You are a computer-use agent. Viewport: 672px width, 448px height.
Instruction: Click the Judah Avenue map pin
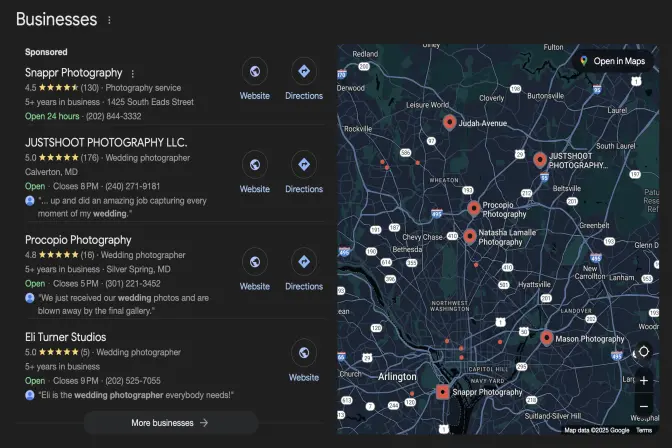coord(449,122)
